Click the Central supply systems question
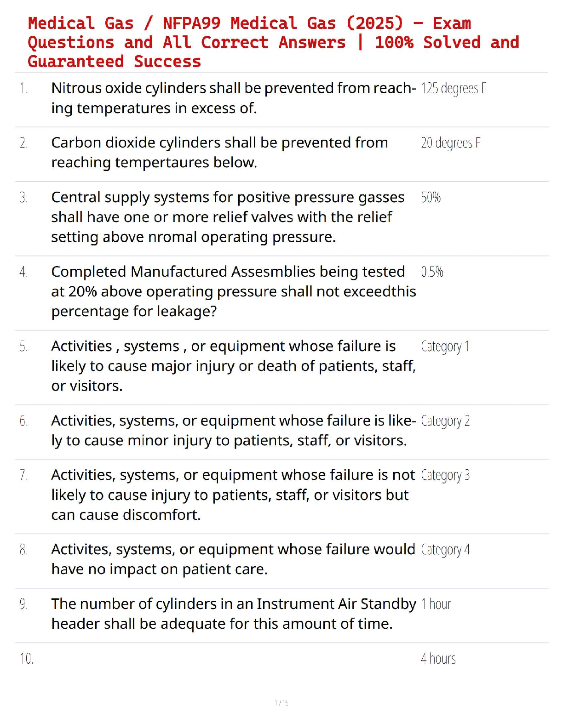This screenshot has height=728, width=563. tap(228, 217)
